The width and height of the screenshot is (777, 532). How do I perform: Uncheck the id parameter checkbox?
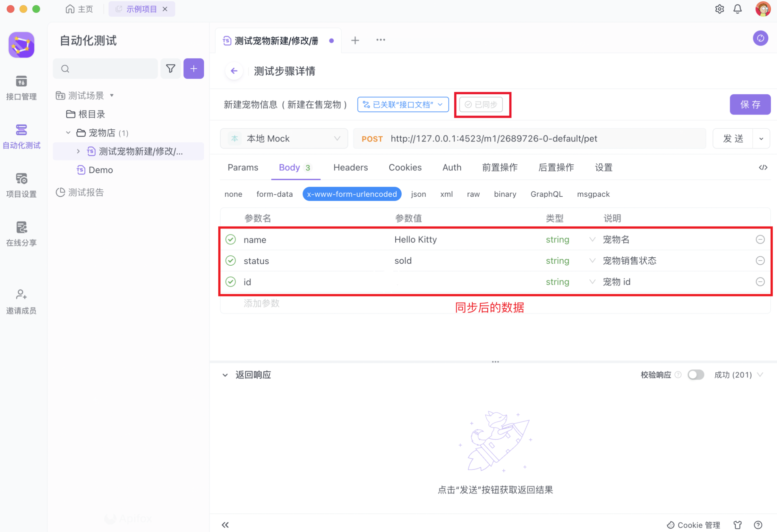coord(231,282)
